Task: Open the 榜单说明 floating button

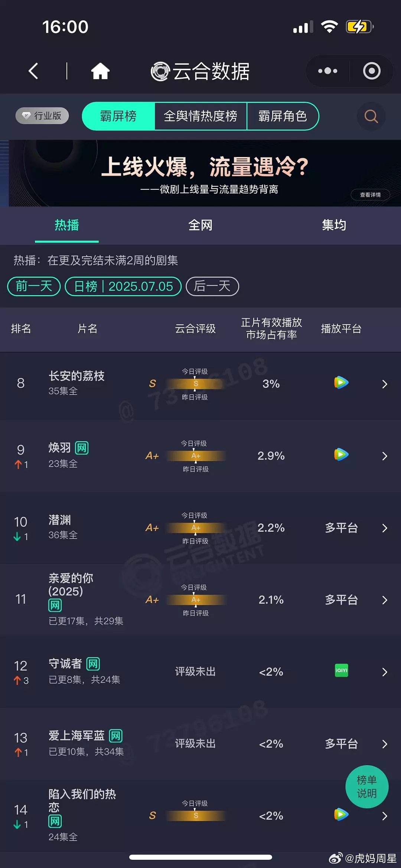Action: [x=367, y=787]
